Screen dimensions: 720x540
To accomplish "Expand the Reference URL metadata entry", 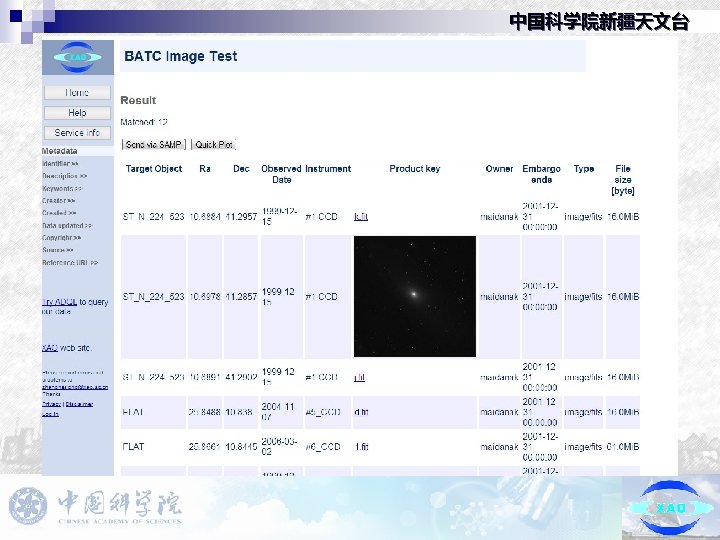I will (x=70, y=263).
